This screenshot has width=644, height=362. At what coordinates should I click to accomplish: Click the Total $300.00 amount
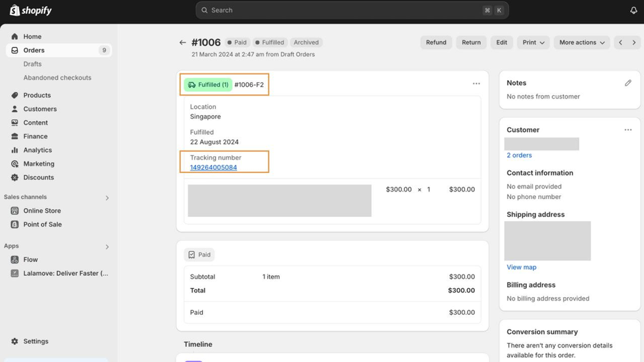pos(461,290)
